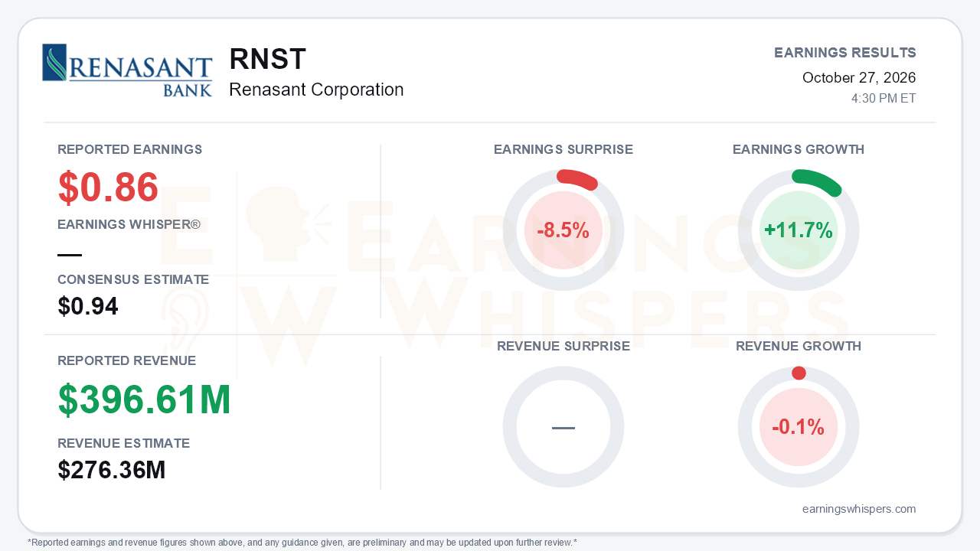Viewport: 980px width, 551px height.
Task: Select the $0.86 reported earnings value
Action: [108, 187]
